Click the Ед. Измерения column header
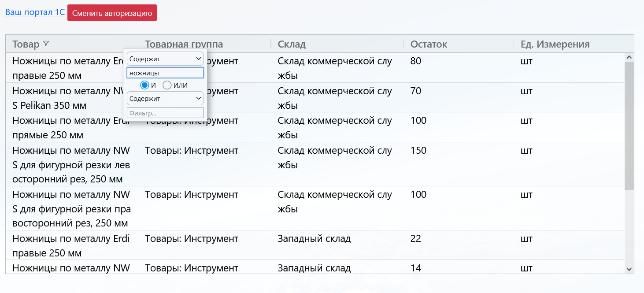The image size is (644, 293). [555, 44]
